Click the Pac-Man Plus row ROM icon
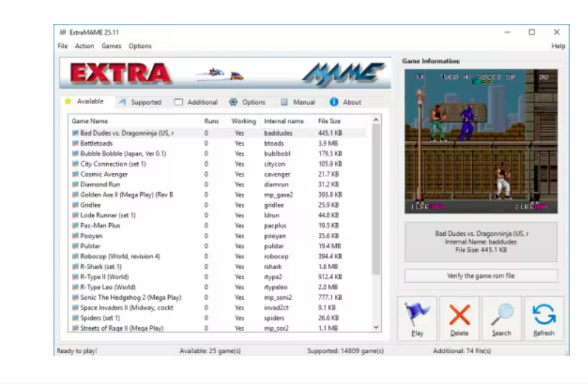The image size is (588, 387). [x=75, y=225]
